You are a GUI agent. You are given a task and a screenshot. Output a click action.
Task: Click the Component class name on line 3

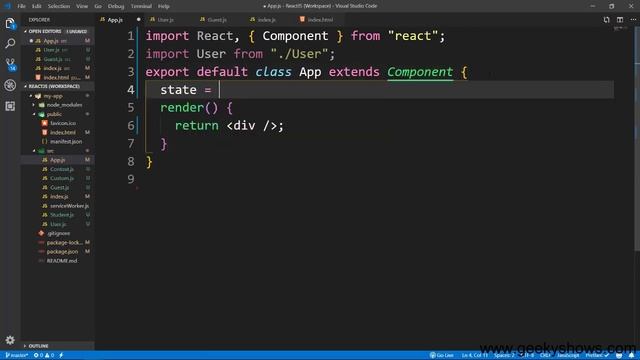pos(420,72)
